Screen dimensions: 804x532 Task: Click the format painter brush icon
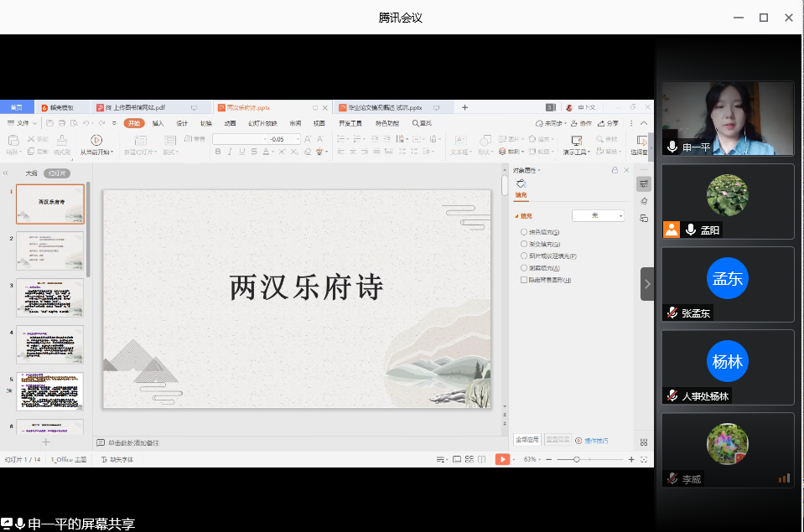coord(61,140)
